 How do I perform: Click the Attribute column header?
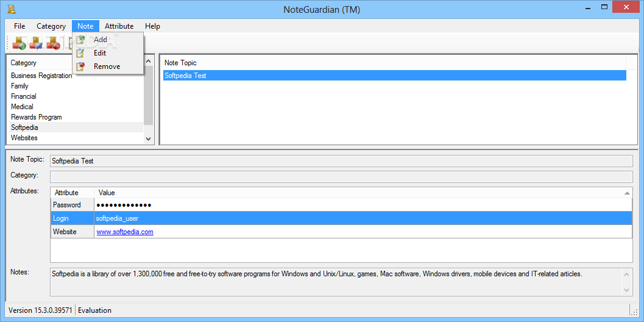[x=73, y=193]
